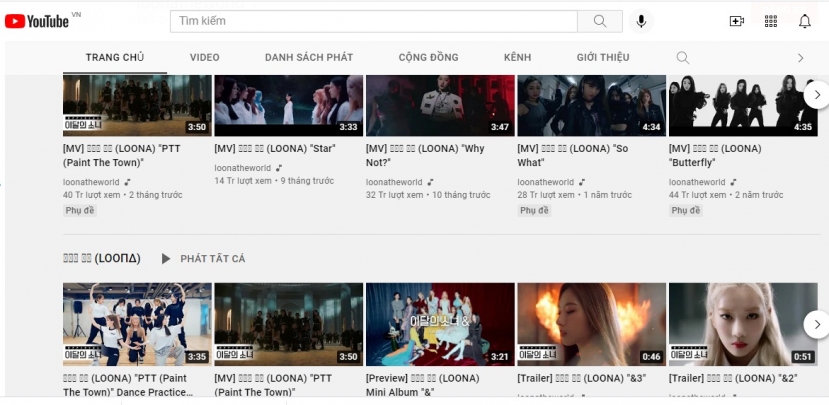
Task: Click loonatheworld channel name under "Butterfly"
Action: point(697,182)
